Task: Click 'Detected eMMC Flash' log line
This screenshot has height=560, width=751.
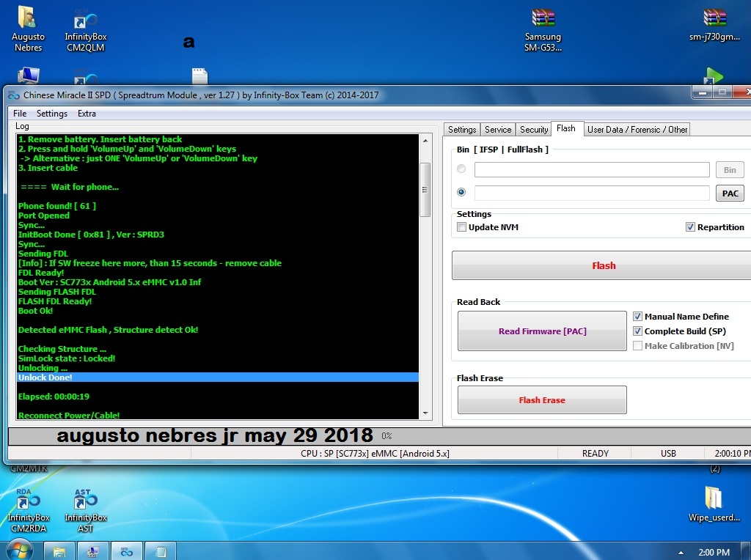Action: point(109,330)
